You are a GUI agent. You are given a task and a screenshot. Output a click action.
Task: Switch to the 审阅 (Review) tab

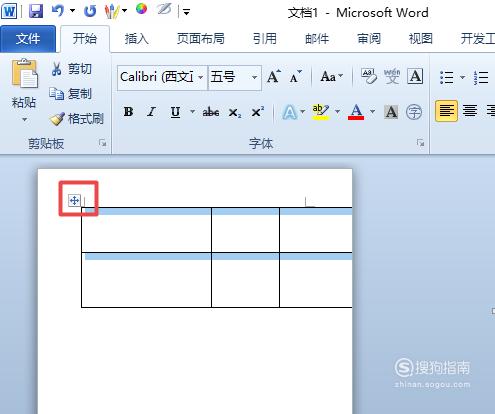coord(369,39)
